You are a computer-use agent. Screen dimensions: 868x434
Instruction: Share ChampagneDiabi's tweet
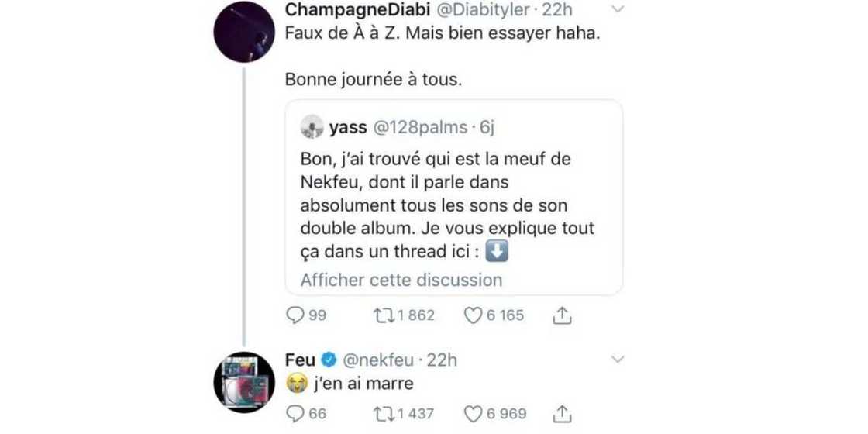pos(563,315)
